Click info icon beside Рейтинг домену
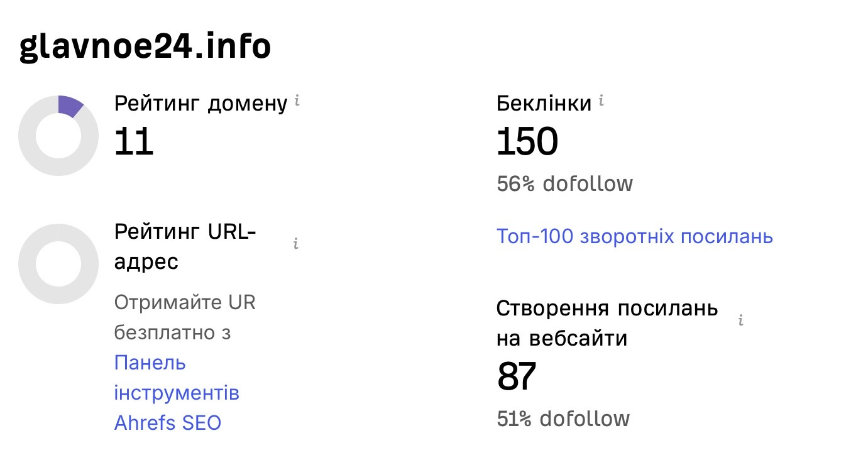The width and height of the screenshot is (868, 465). click(x=297, y=101)
